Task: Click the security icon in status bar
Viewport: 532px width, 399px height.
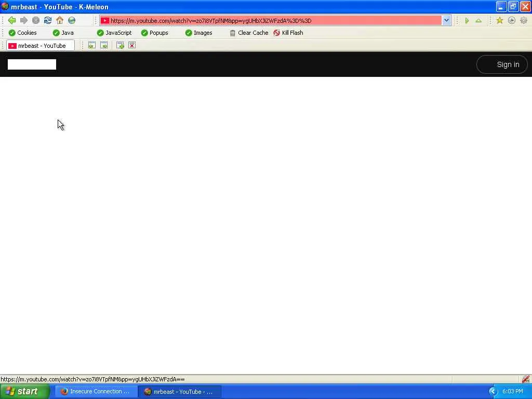Action: 526,379
